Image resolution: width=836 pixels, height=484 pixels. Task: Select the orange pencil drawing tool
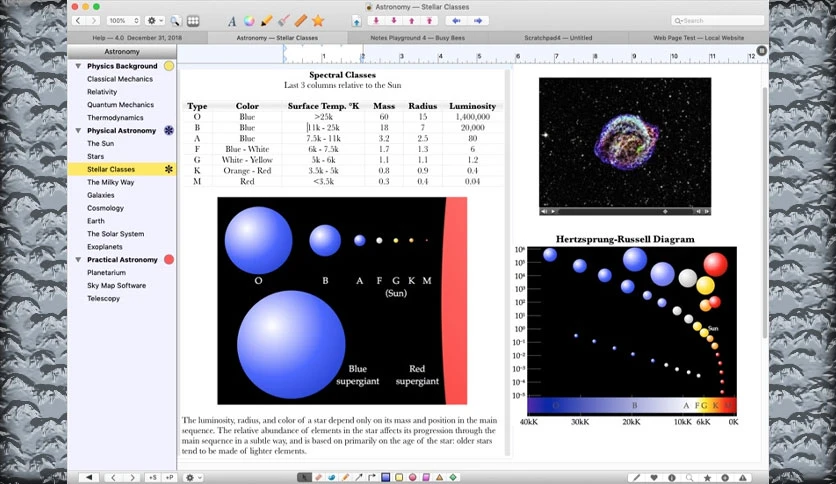pos(345,478)
